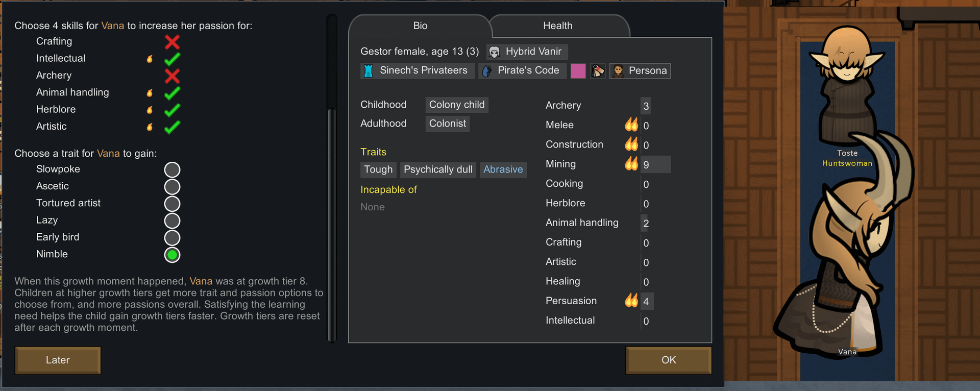Switch to the Health tab
This screenshot has width=980, height=391.
(558, 26)
